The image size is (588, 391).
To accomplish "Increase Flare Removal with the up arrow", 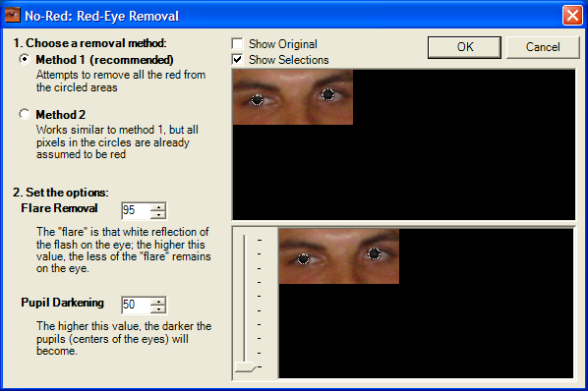I will [158, 207].
